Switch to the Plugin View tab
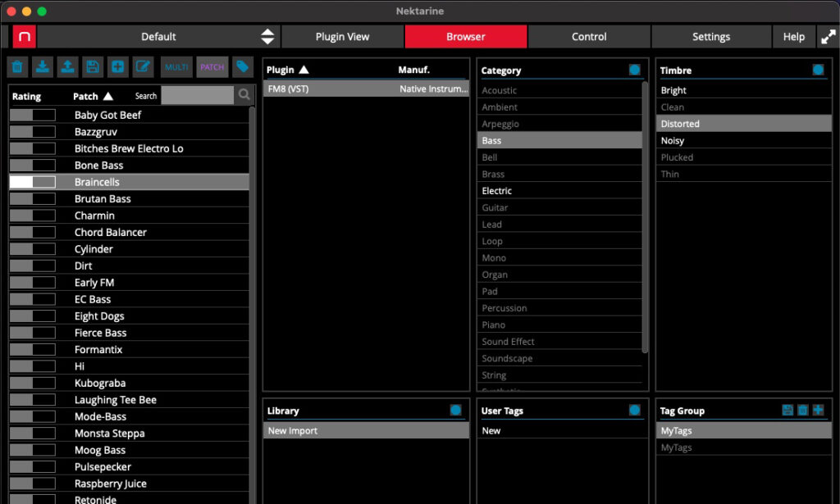 point(342,36)
